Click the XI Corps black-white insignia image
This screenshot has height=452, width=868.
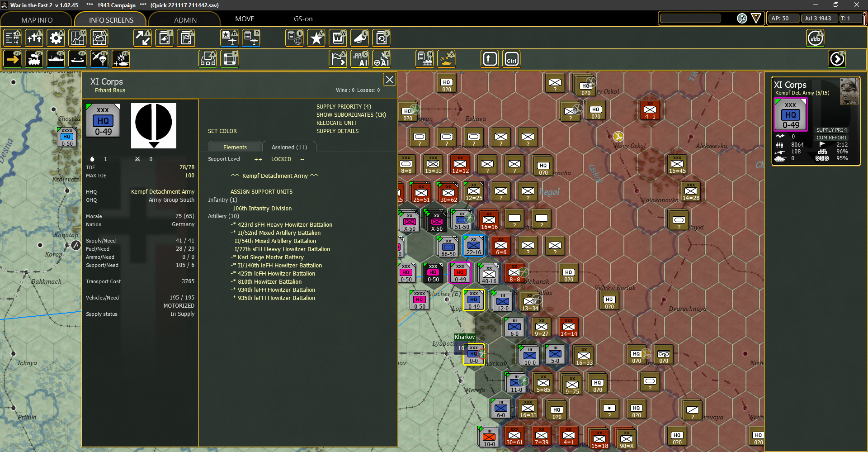(154, 126)
